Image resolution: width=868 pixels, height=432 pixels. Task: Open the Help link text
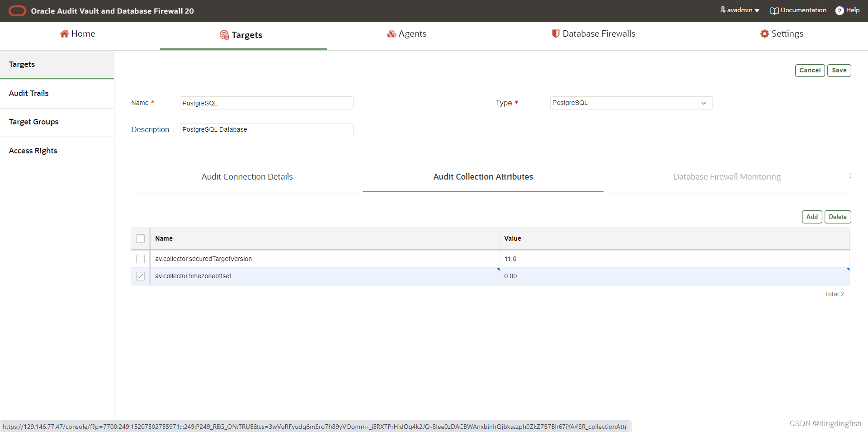[853, 10]
